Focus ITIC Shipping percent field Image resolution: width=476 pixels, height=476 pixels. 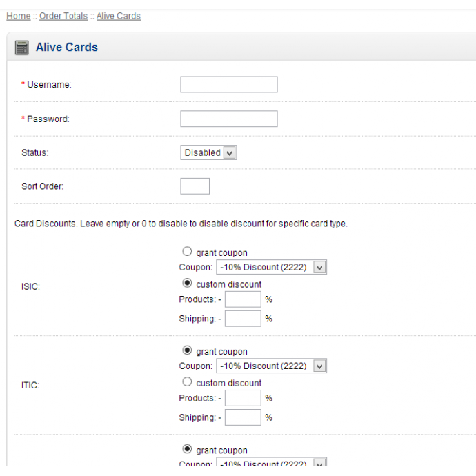pyautogui.click(x=243, y=417)
